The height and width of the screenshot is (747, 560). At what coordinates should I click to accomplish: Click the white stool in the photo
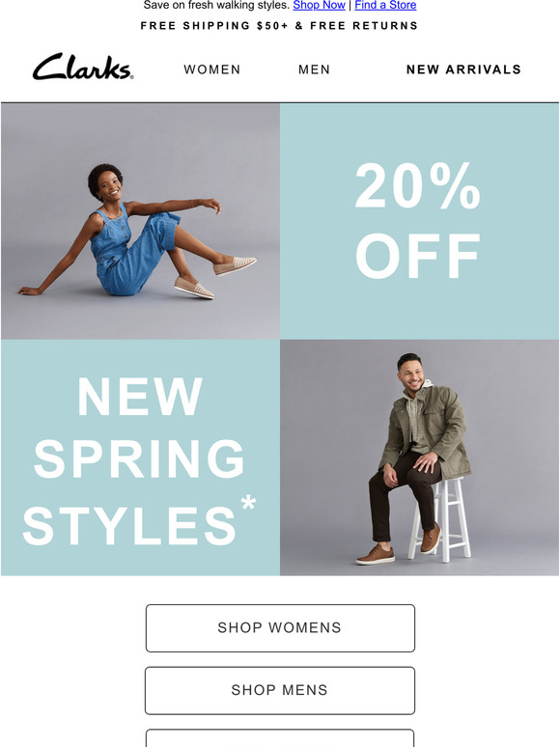tap(441, 519)
